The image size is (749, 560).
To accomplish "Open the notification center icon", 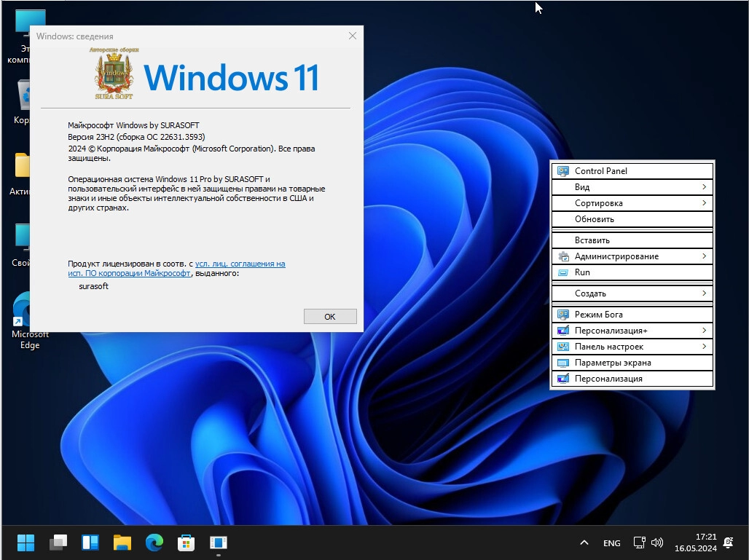I will [x=727, y=543].
